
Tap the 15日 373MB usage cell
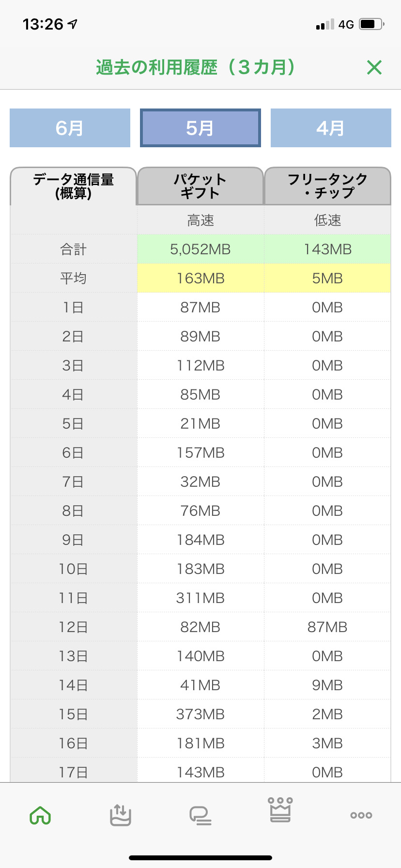coord(200,714)
